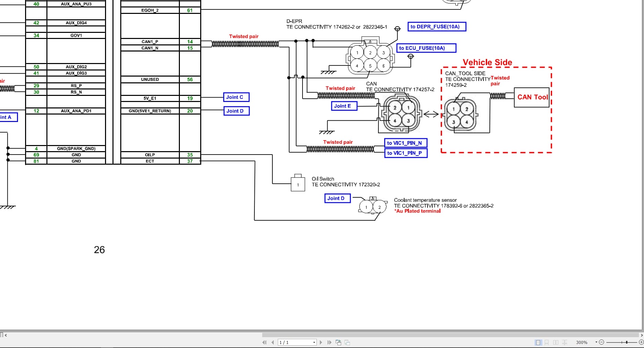Click the AUX_ANA_PU3 signal cell
Viewport: 644px width, 348px height.
76,4
